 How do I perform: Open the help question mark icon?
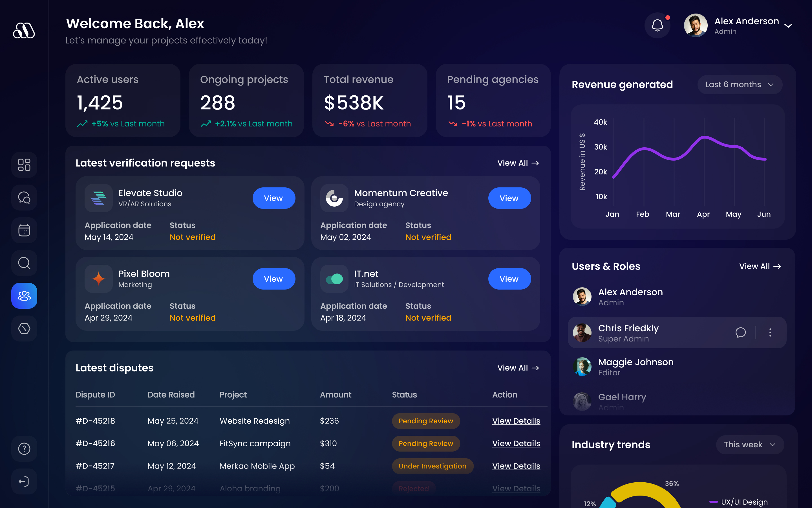point(24,448)
